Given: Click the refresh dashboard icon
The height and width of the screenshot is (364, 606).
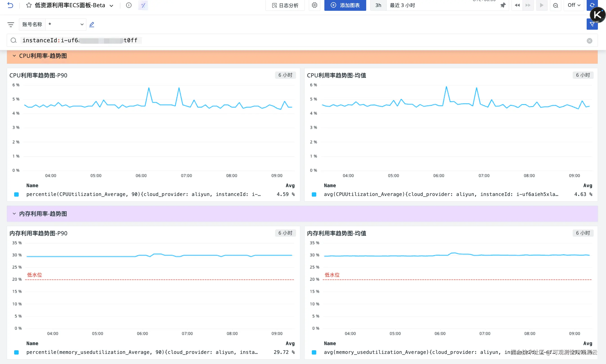Looking at the screenshot, I should coord(592,5).
